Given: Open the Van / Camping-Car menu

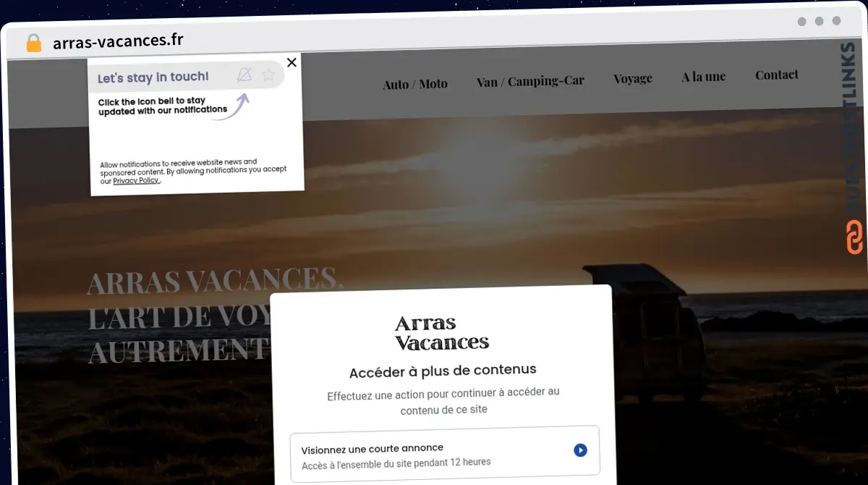Looking at the screenshot, I should pos(530,81).
